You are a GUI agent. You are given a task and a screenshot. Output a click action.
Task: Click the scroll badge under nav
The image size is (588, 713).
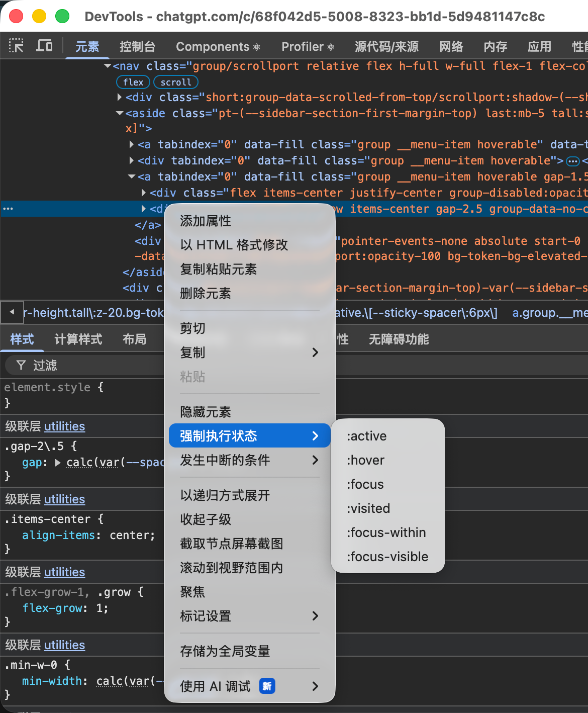tap(175, 82)
